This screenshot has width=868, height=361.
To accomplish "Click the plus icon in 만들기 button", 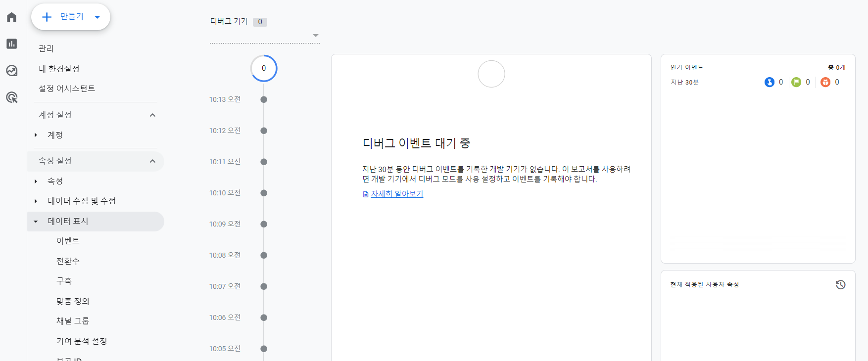I will pyautogui.click(x=47, y=17).
